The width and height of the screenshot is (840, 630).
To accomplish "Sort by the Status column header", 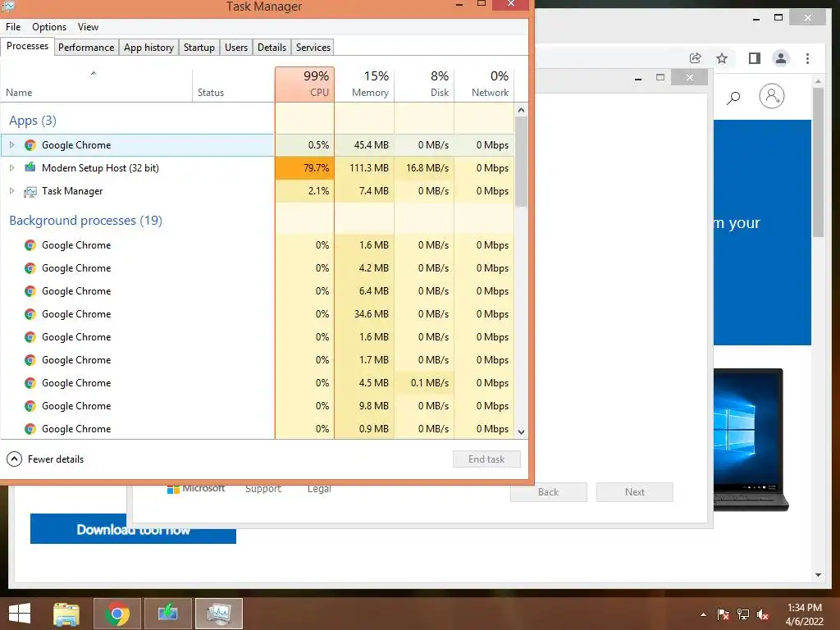I will point(234,84).
